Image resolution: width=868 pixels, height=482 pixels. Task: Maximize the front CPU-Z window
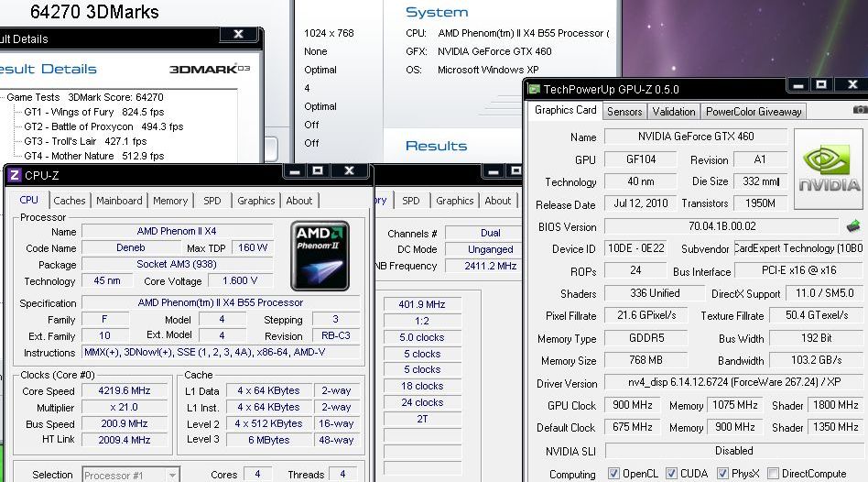point(318,171)
